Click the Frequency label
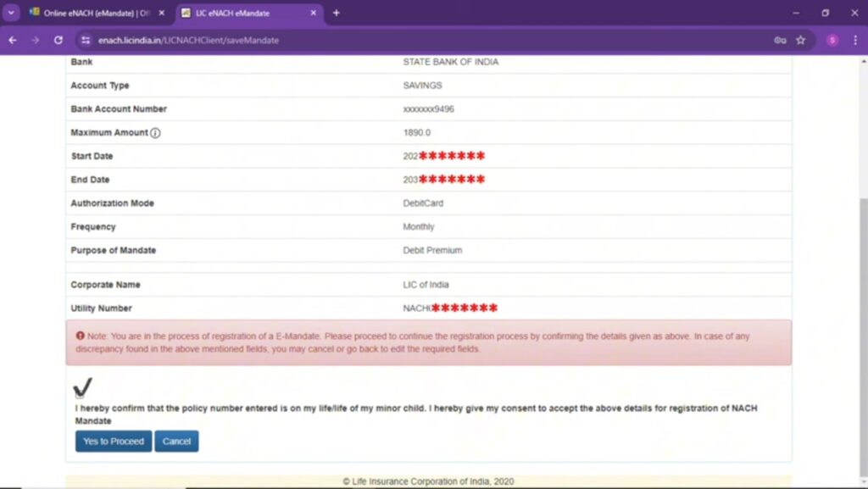The image size is (868, 489). coord(93,227)
